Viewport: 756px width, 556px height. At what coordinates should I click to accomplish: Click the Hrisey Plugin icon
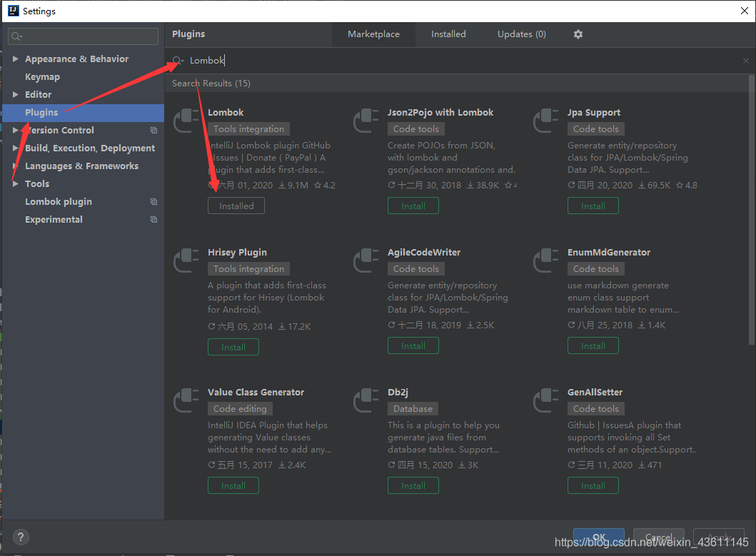click(x=186, y=261)
